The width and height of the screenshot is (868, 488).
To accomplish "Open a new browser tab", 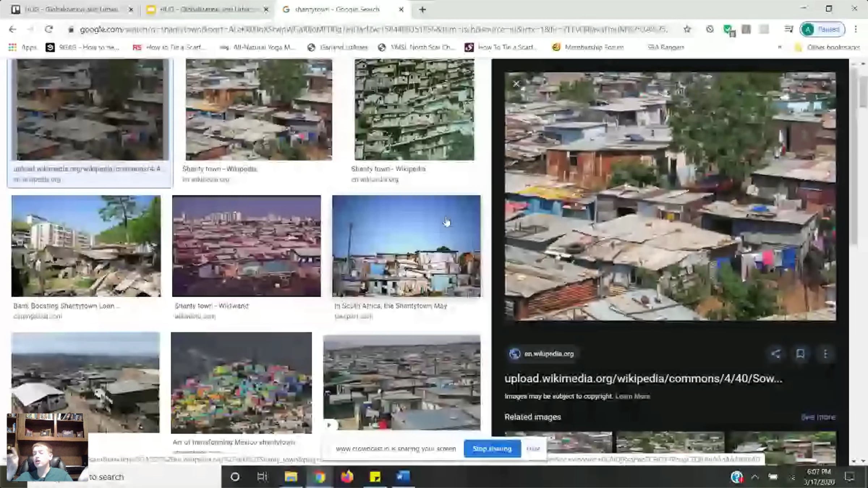I will click(422, 9).
